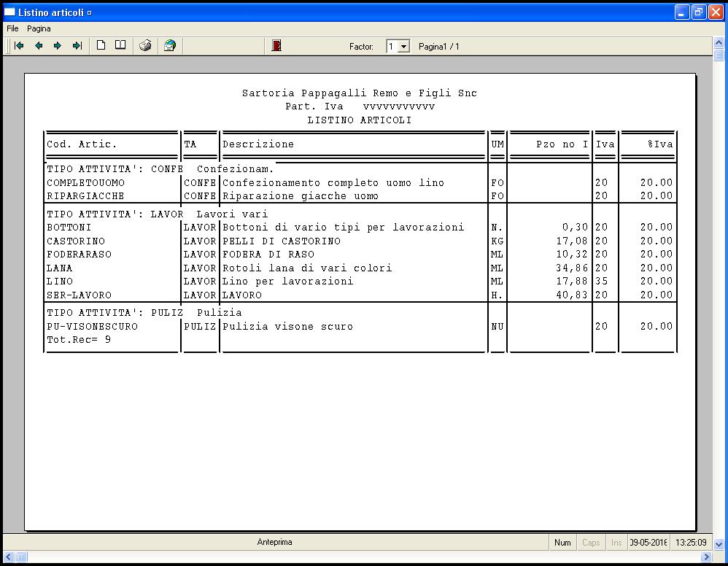
Task: Click the vertical scrollbar down arrow
Action: click(719, 543)
